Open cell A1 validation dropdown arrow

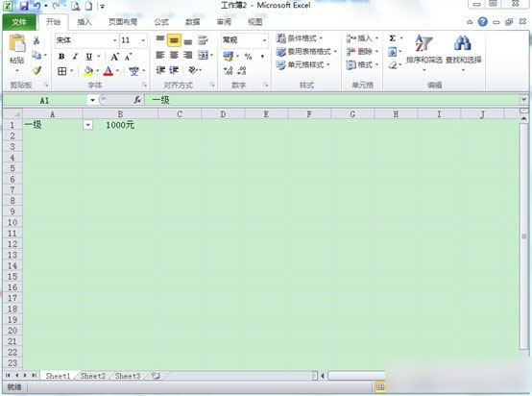click(87, 125)
